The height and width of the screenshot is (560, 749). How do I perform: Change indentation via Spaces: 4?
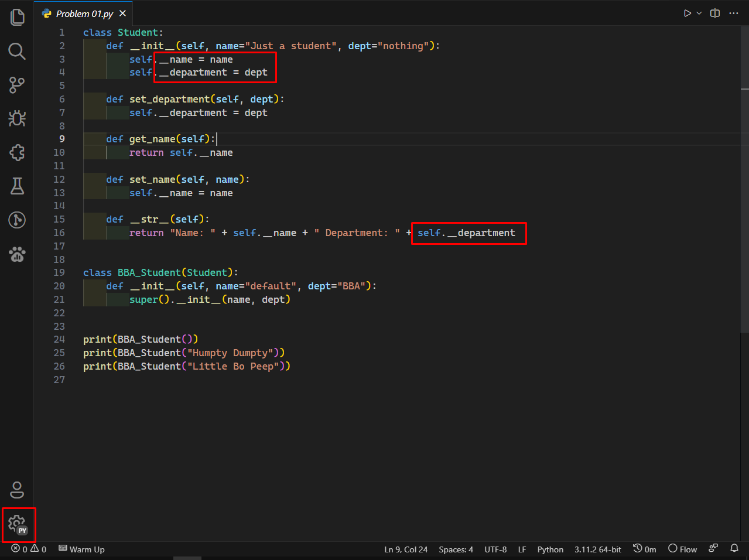coord(456,549)
